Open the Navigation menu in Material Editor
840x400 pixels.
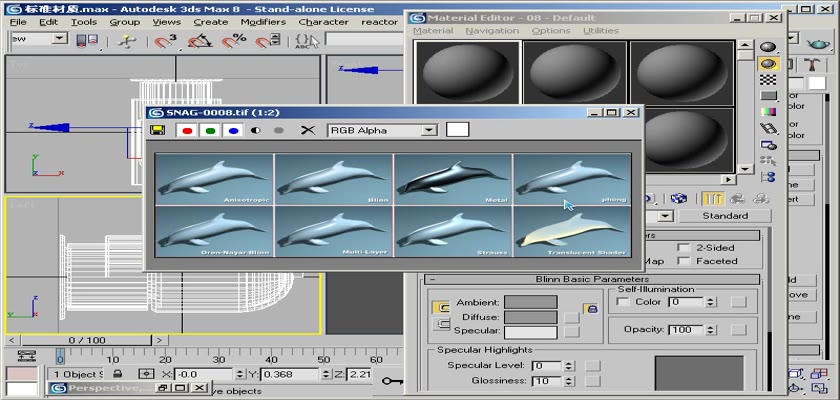[492, 31]
